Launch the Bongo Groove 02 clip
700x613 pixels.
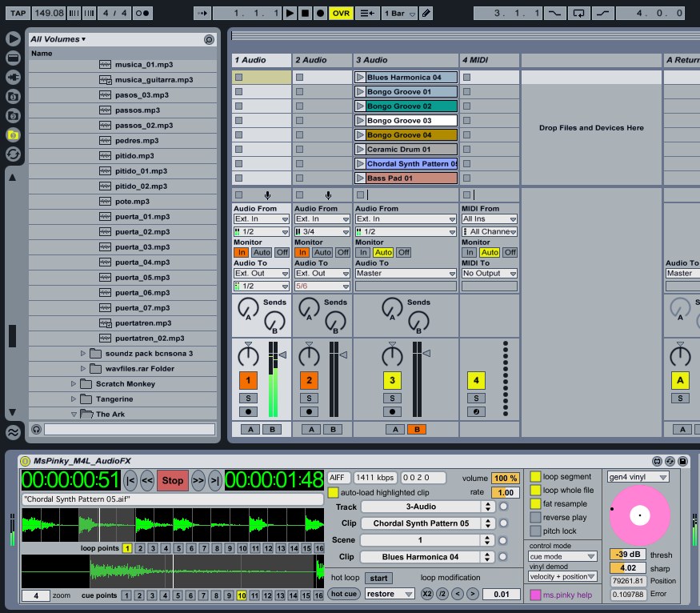tap(360, 106)
